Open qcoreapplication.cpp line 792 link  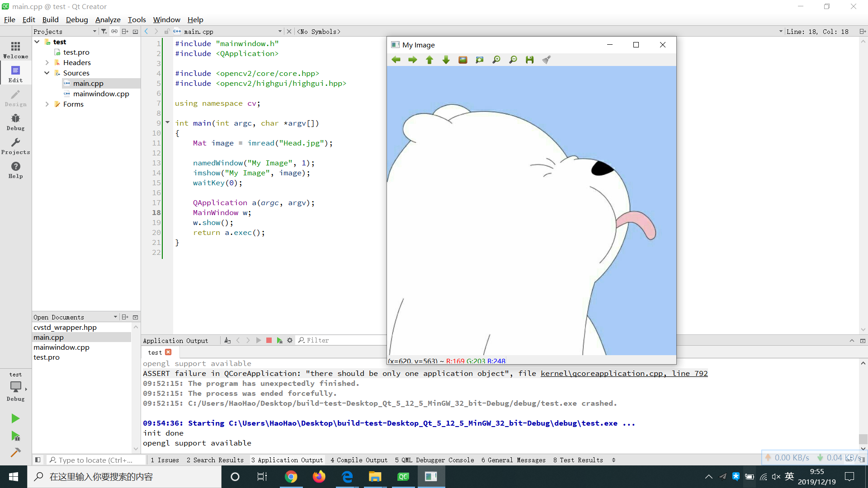point(624,373)
